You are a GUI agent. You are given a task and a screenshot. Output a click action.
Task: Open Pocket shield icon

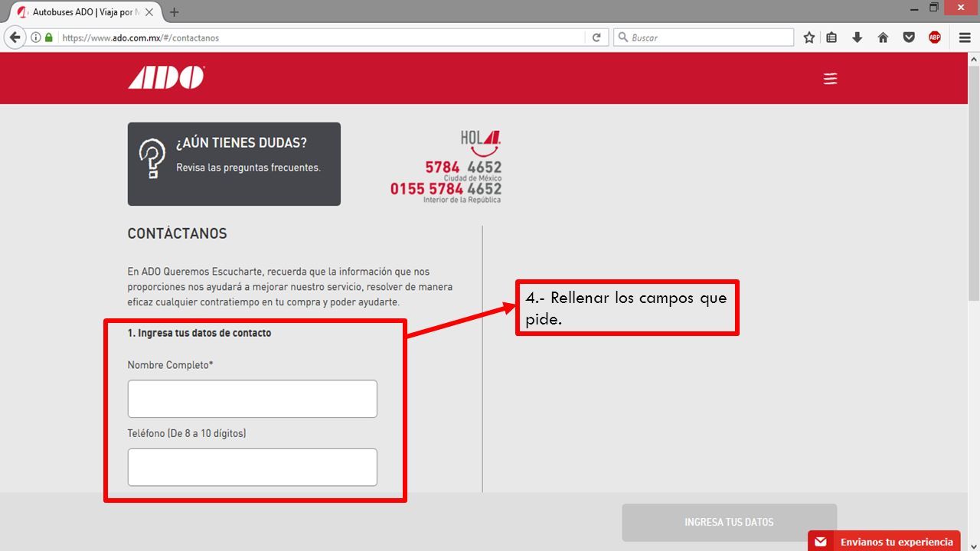(x=909, y=37)
